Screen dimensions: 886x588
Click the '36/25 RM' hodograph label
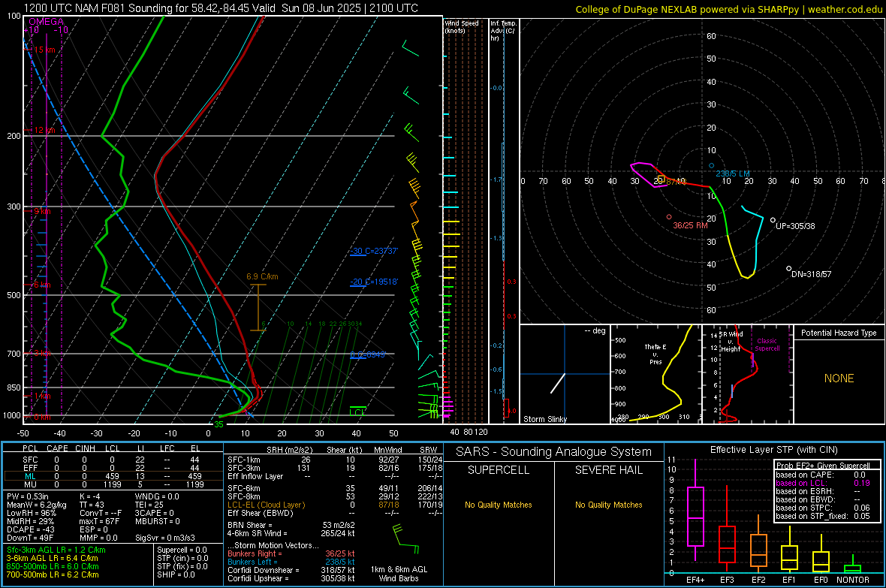690,225
